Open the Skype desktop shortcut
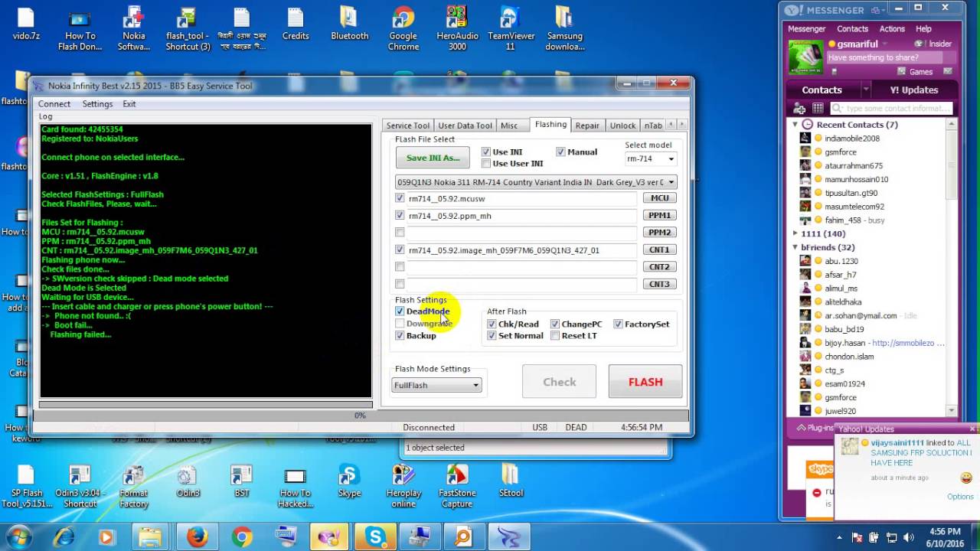 point(349,482)
